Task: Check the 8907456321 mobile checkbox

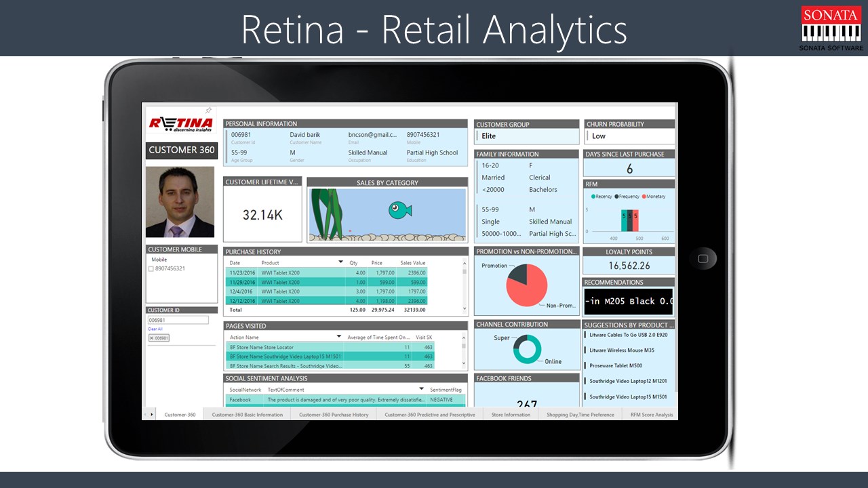Action: (x=151, y=268)
